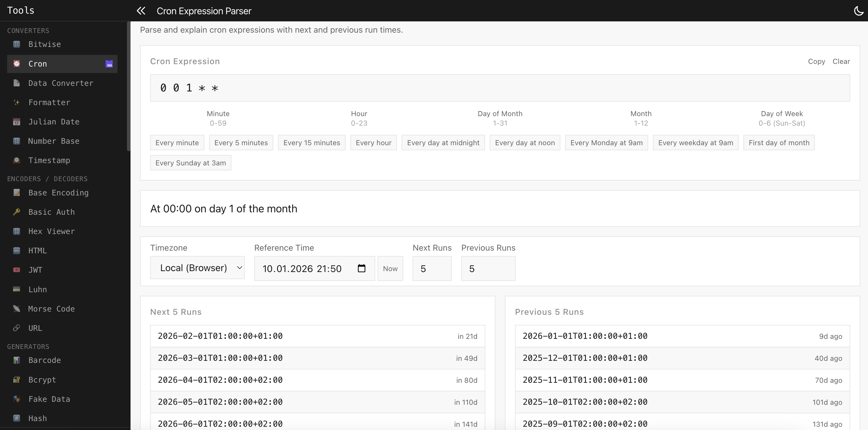Image resolution: width=868 pixels, height=430 pixels.
Task: Expand the Timezone Local (Browser) dropdown
Action: [x=198, y=268]
